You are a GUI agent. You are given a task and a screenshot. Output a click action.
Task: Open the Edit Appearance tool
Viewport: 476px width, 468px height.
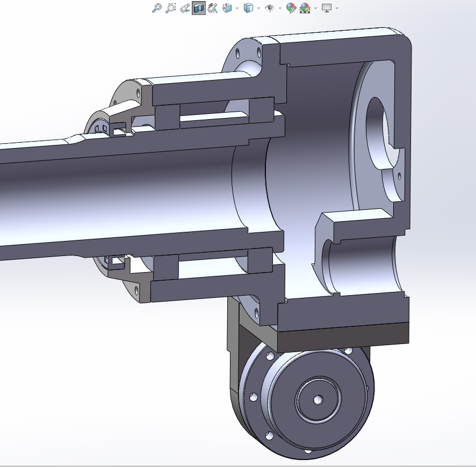pos(291,8)
